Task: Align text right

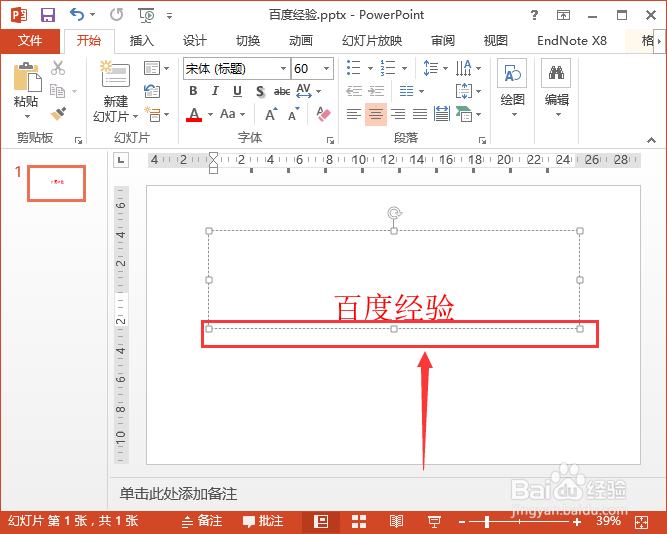Action: pos(398,114)
